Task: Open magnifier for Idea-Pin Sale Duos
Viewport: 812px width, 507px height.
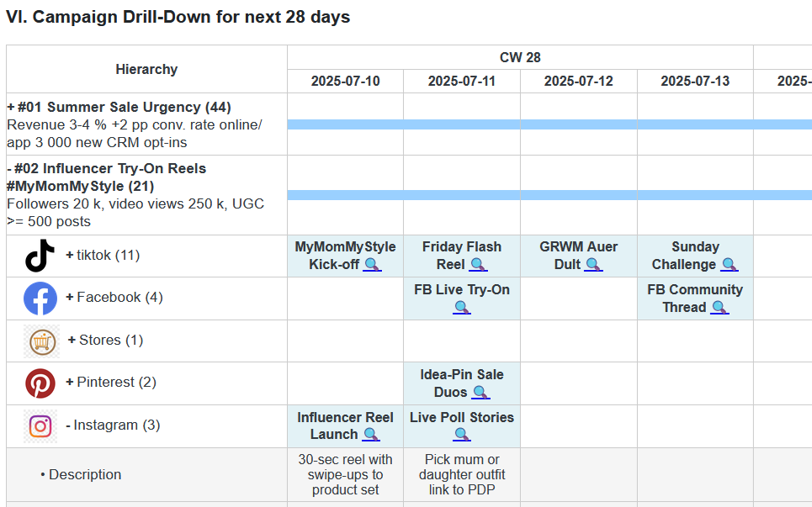Action: (480, 393)
